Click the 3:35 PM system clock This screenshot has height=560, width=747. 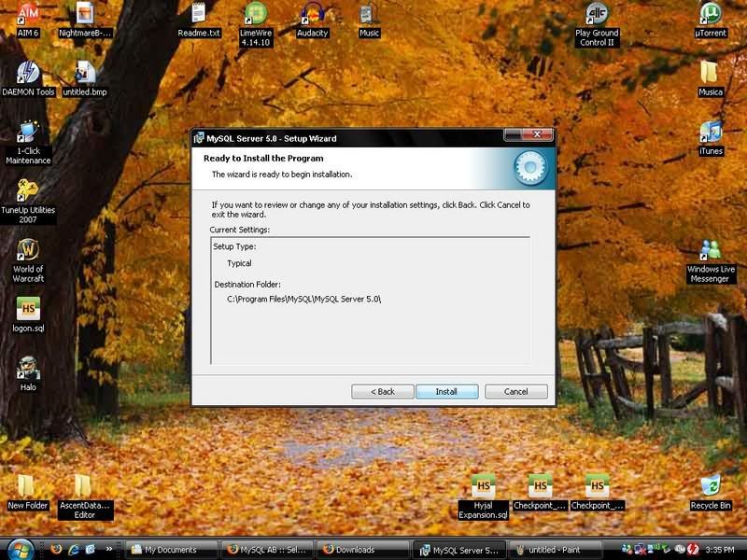click(x=720, y=550)
